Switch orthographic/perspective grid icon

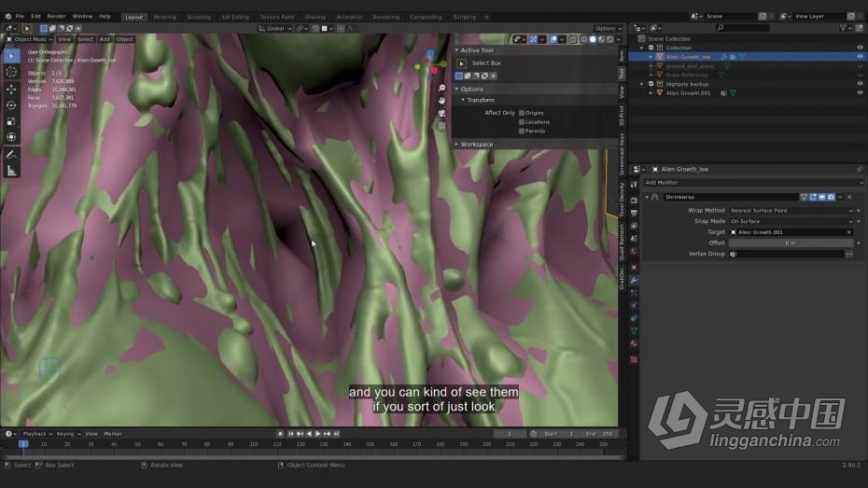[441, 126]
